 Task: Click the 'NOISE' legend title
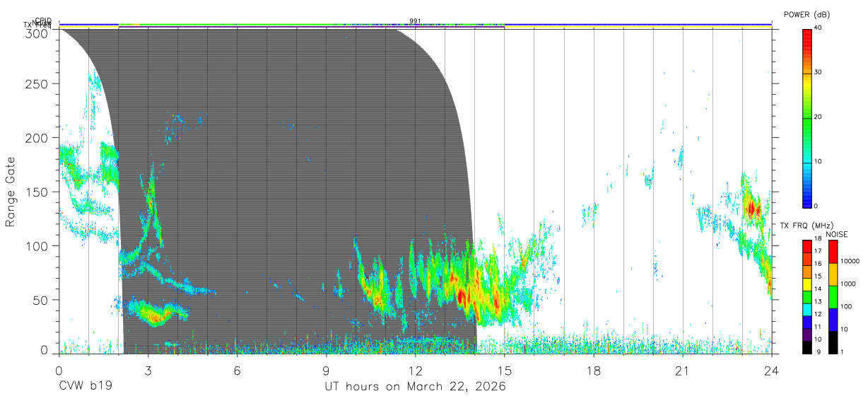(x=836, y=234)
